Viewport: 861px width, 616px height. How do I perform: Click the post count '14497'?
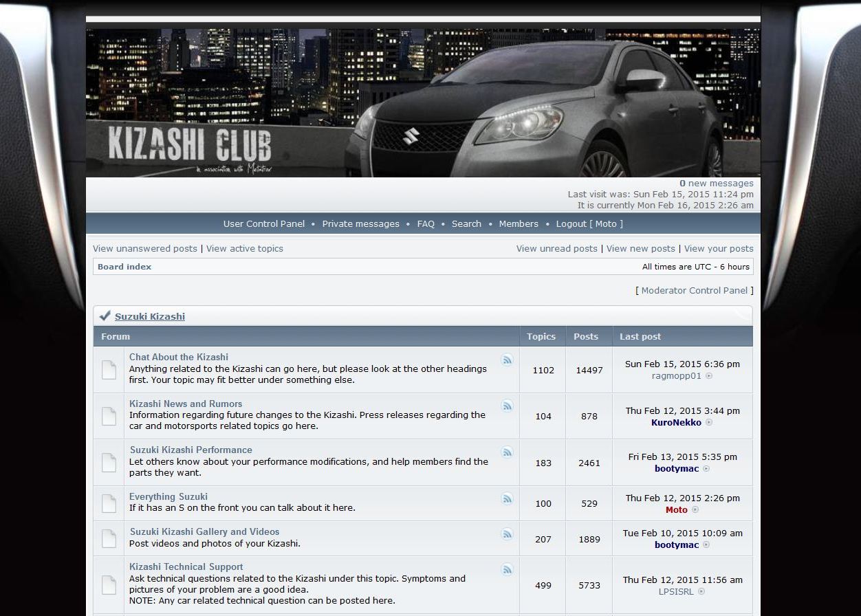tap(589, 370)
